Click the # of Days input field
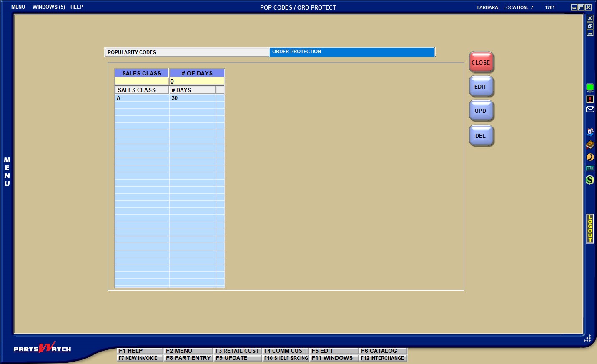 [x=197, y=82]
